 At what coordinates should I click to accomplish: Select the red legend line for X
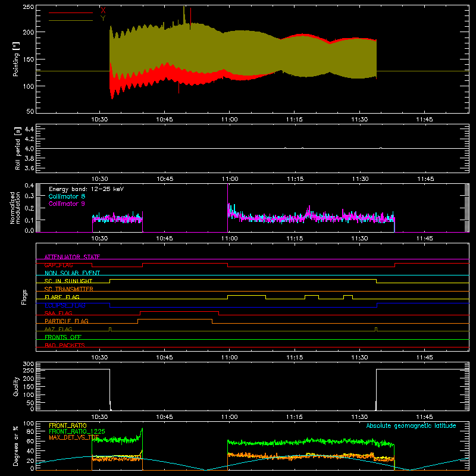point(71,12)
